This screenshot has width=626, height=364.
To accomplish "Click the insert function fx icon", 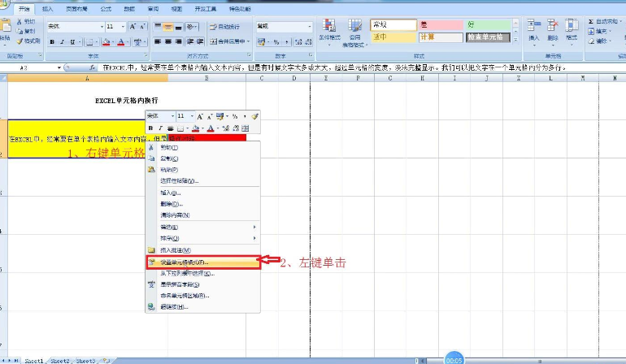I will pyautogui.click(x=92, y=68).
